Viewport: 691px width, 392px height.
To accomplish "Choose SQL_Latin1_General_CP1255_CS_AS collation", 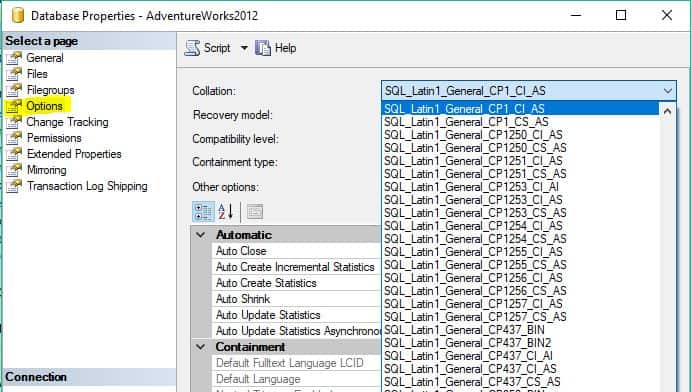I will pyautogui.click(x=520, y=265).
